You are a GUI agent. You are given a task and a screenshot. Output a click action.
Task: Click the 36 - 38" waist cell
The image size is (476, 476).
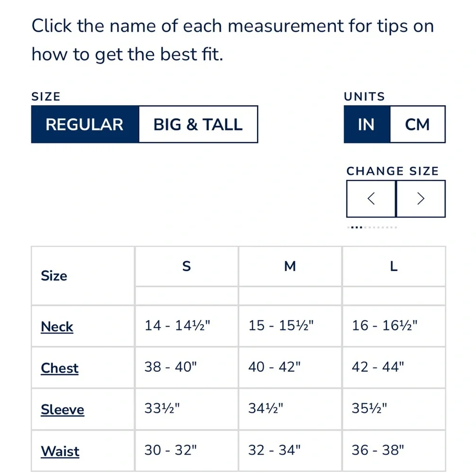(394, 450)
